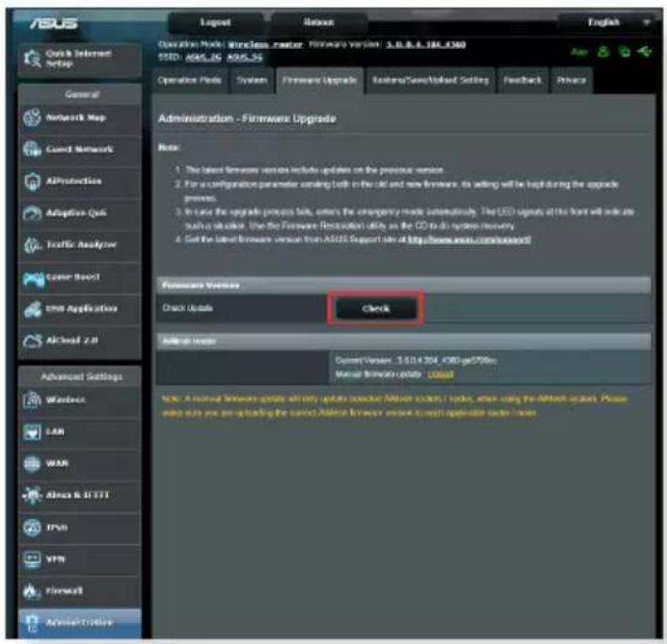Click the Current Version text line
The height and width of the screenshot is (644, 667).
pyautogui.click(x=416, y=361)
